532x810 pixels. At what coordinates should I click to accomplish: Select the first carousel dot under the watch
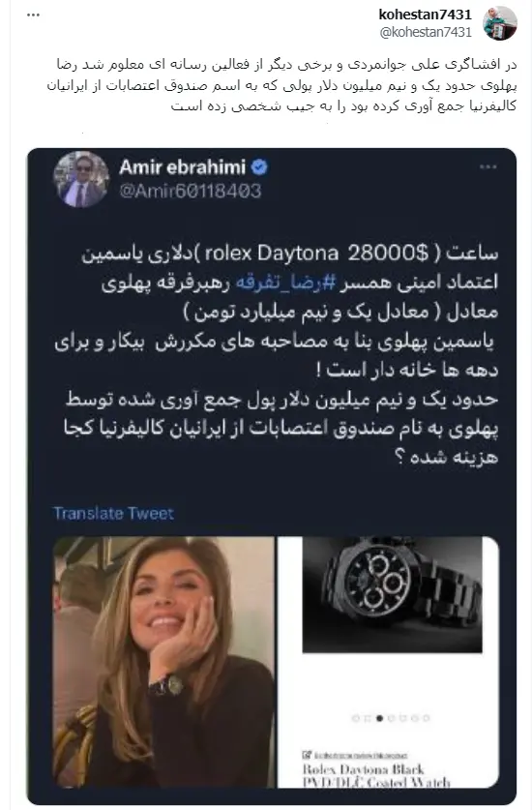[355, 718]
